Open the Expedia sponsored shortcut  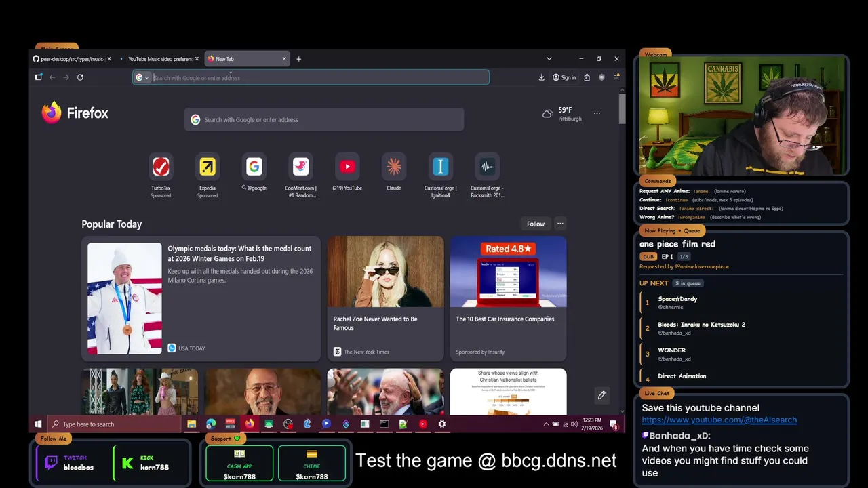208,175
